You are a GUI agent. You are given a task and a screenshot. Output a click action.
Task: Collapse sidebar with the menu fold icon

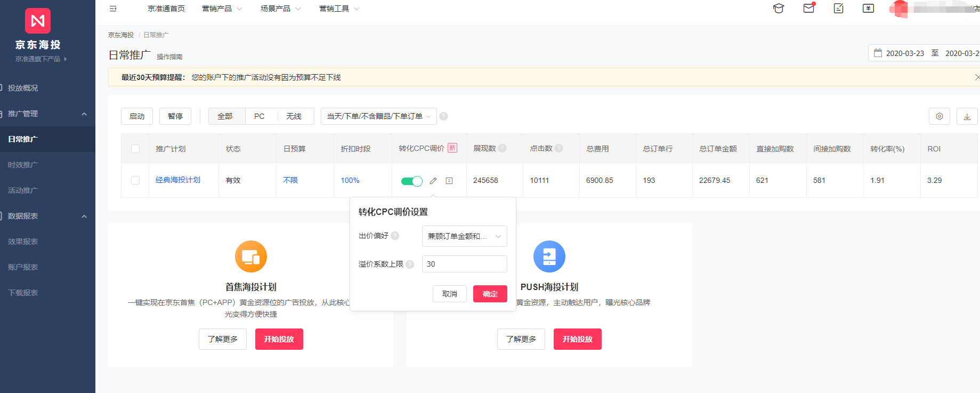tap(113, 9)
